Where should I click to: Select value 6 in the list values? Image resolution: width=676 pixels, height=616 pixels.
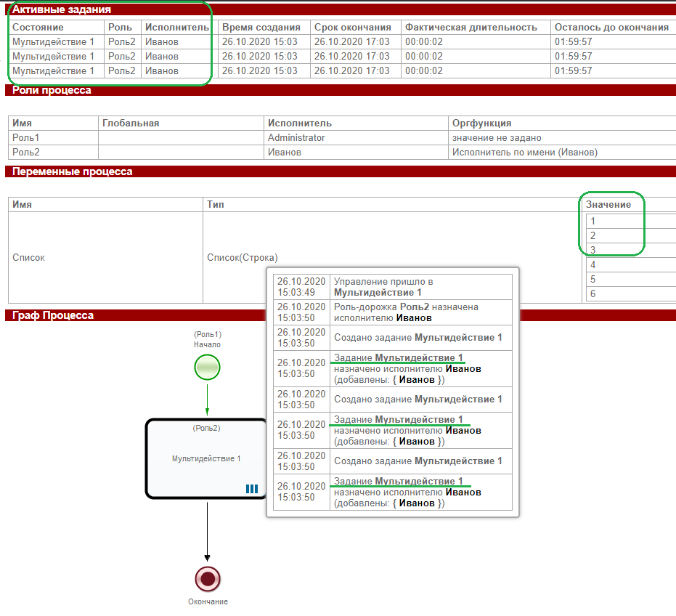pyautogui.click(x=631, y=293)
